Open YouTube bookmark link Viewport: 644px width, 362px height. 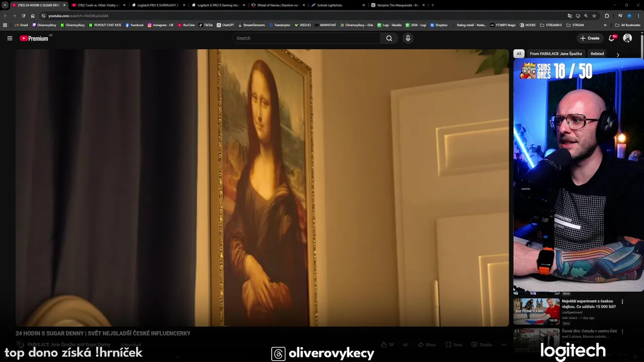click(186, 25)
